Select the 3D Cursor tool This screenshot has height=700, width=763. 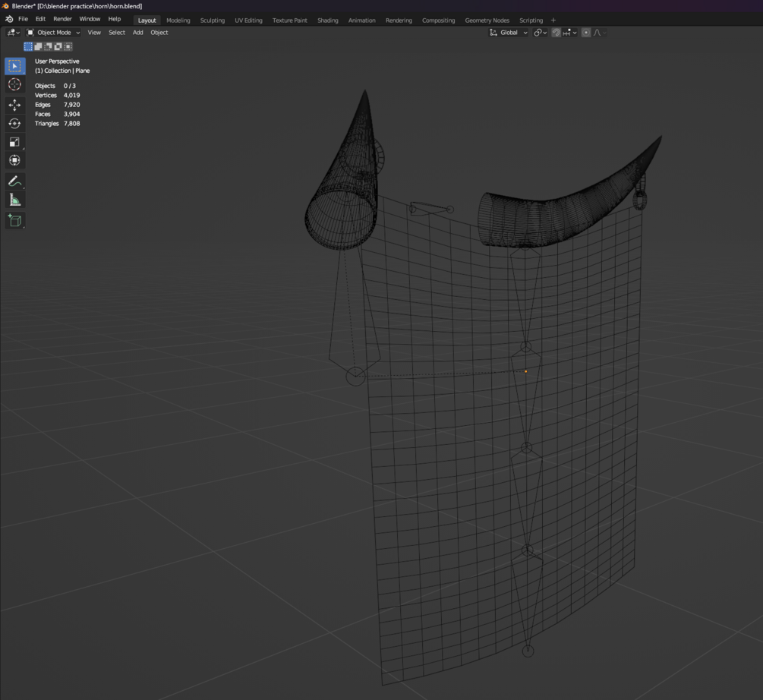14,84
